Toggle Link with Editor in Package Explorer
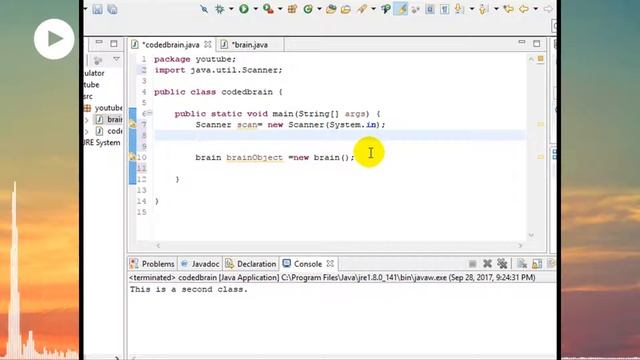The image size is (640, 360). point(98,60)
